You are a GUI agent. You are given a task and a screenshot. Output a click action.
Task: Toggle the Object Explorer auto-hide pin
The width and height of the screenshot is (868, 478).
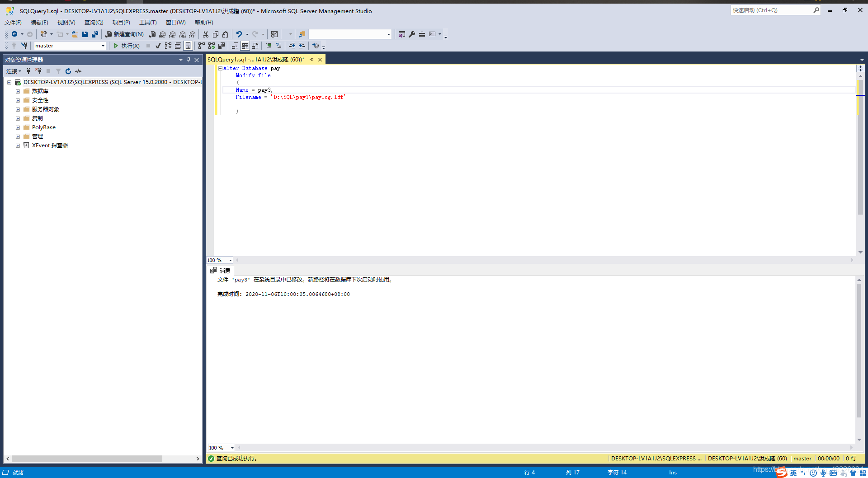pos(189,60)
